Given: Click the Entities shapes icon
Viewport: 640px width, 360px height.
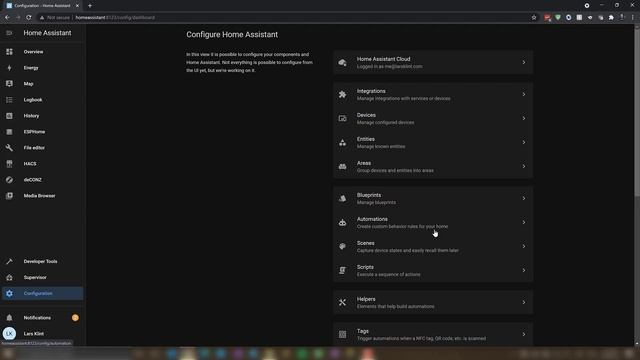Looking at the screenshot, I should tap(342, 142).
